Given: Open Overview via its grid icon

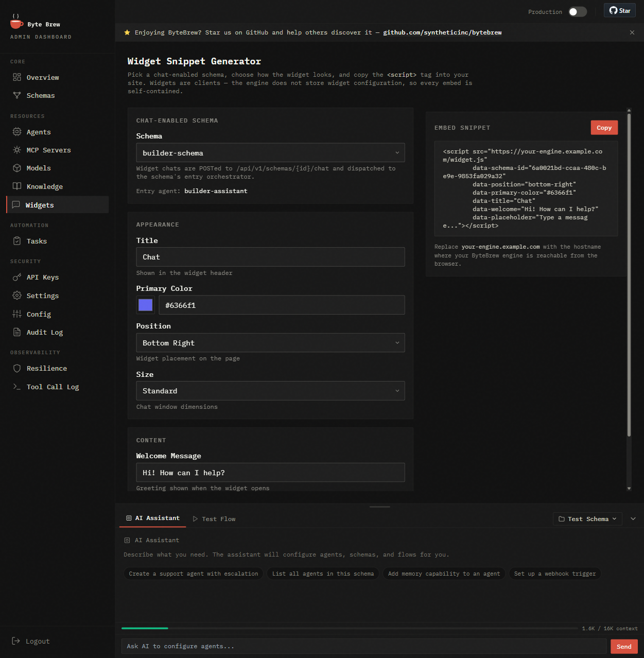Looking at the screenshot, I should (x=17, y=77).
